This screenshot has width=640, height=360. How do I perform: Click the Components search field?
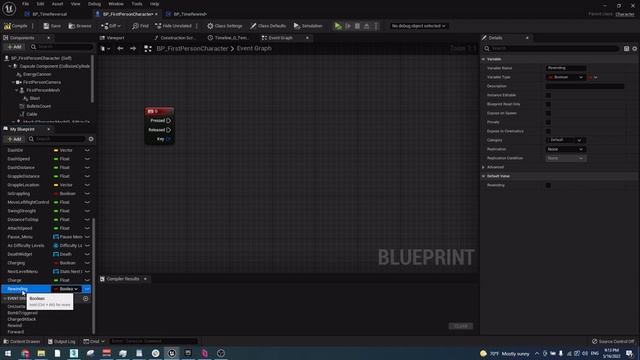click(x=61, y=47)
